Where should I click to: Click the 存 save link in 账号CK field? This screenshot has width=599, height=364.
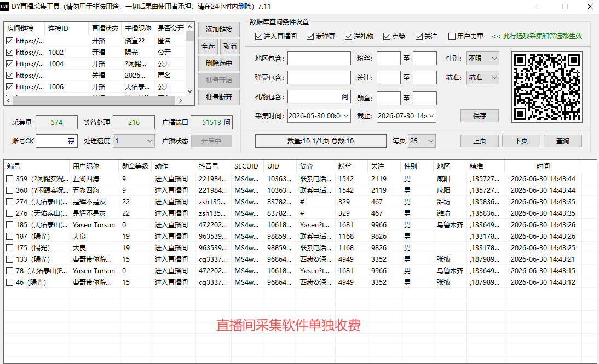(x=71, y=141)
